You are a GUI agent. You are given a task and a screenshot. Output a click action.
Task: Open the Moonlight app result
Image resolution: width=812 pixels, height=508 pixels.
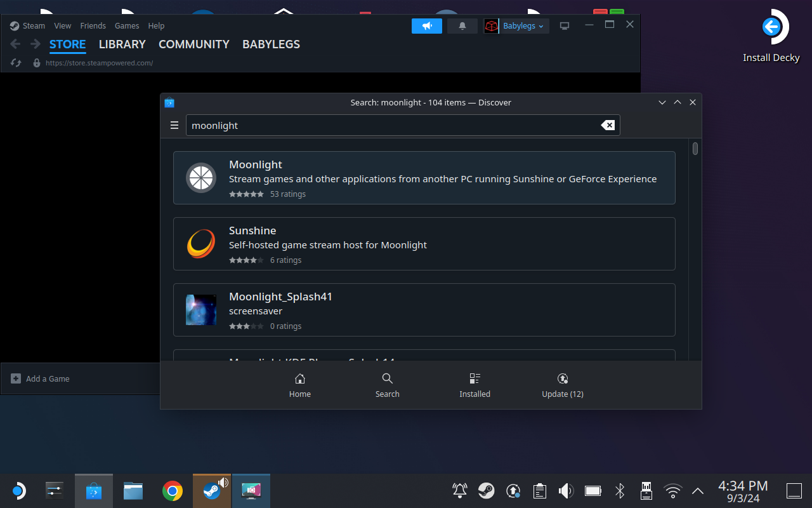point(424,178)
